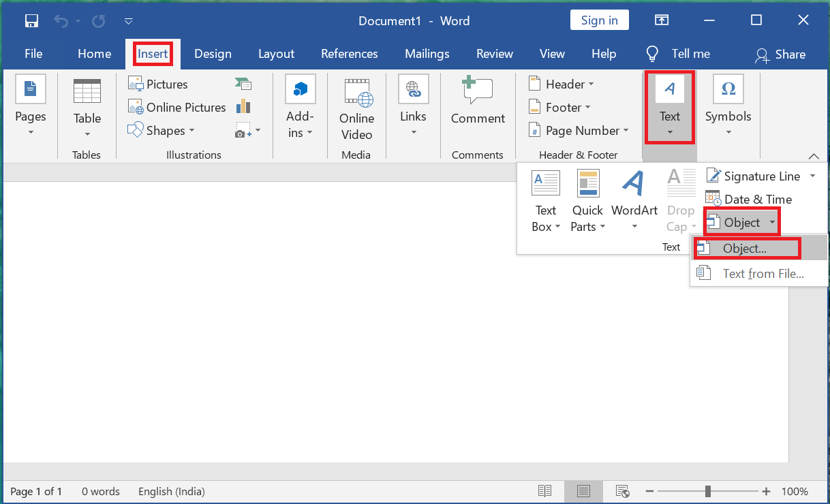Screen dimensions: 830x504
Task: Switch to the Design tab
Action: coord(213,53)
